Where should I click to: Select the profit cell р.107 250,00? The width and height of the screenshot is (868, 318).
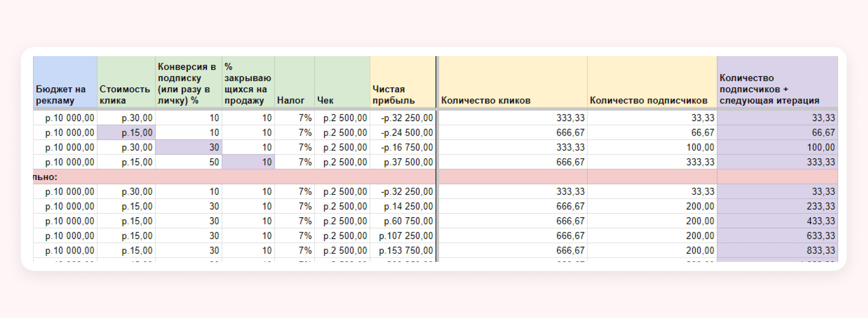(x=402, y=236)
